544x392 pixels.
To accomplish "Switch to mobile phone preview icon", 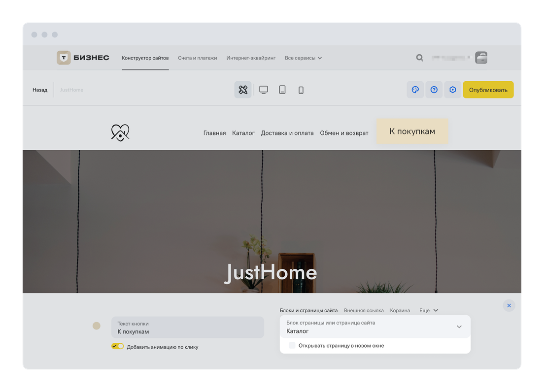I will (301, 90).
